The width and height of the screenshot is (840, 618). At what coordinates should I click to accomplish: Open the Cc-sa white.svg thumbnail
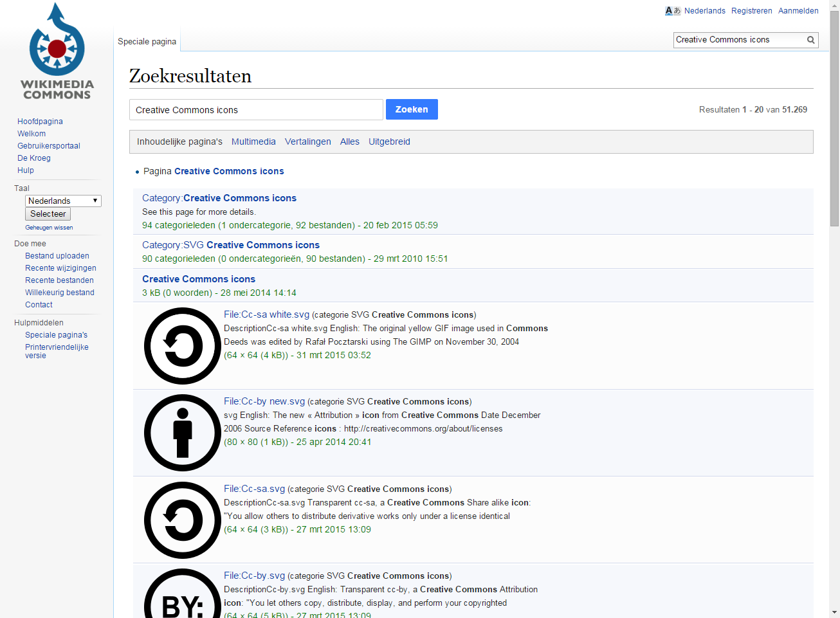pyautogui.click(x=183, y=346)
